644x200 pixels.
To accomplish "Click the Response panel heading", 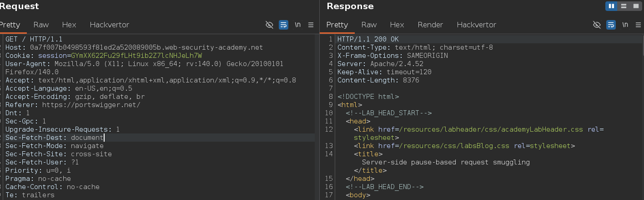I will (x=350, y=6).
